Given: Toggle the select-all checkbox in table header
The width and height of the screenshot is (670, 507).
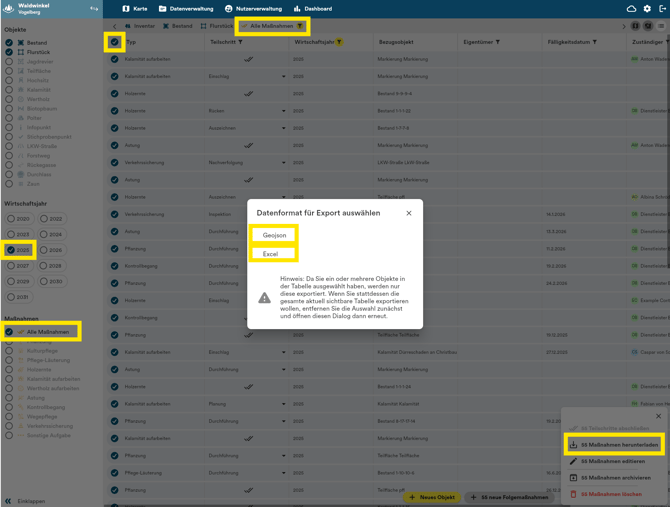Looking at the screenshot, I should pos(115,42).
